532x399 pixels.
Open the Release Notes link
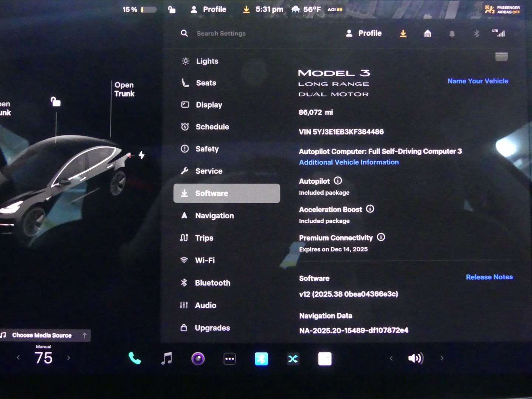(x=489, y=277)
